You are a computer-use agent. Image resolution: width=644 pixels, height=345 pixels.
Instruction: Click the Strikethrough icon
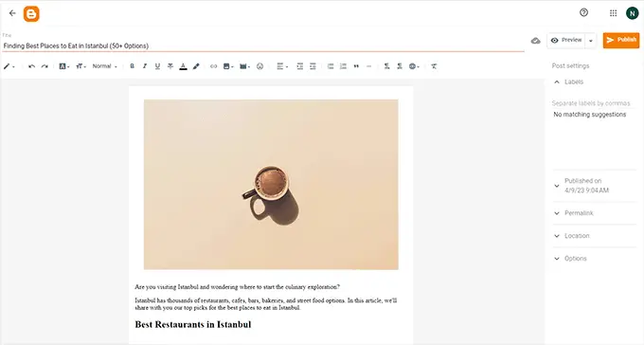pos(170,66)
